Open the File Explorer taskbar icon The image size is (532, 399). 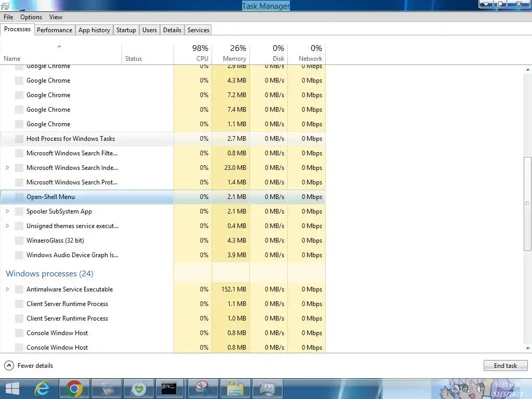tap(235, 389)
